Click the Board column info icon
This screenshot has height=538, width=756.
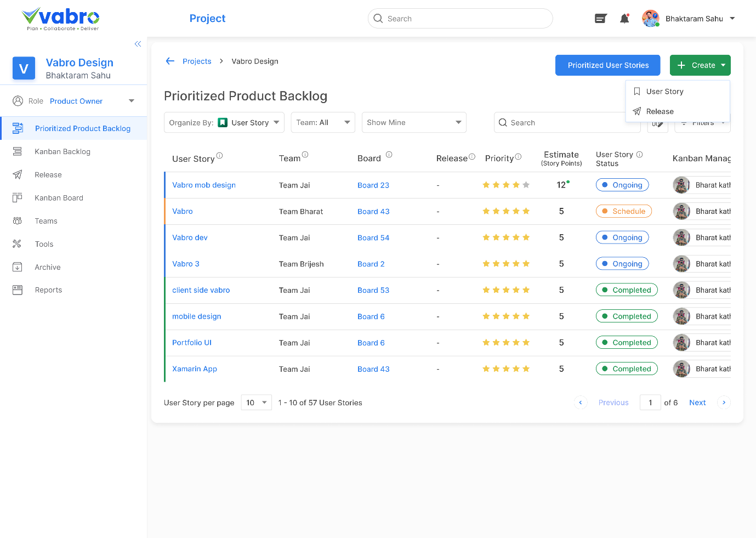tap(389, 155)
